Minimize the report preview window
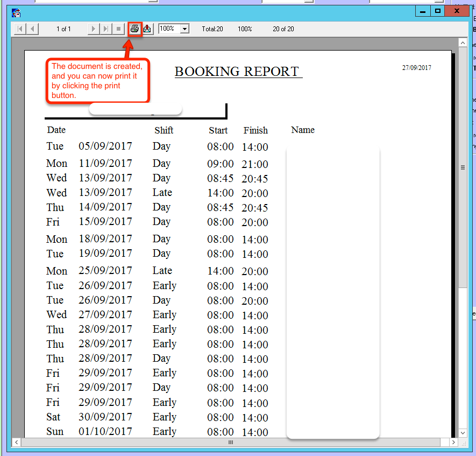The image size is (476, 456). point(423,11)
